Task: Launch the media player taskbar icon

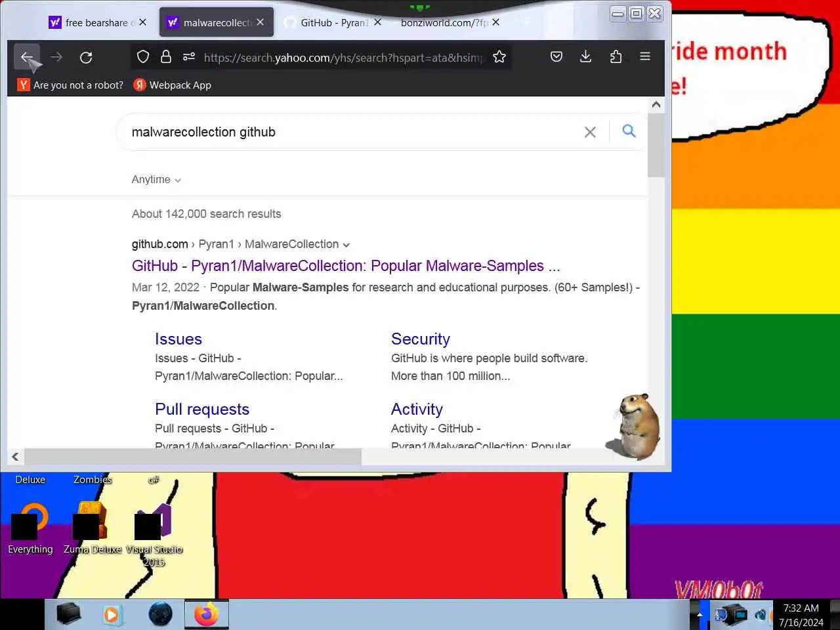Action: 113,614
